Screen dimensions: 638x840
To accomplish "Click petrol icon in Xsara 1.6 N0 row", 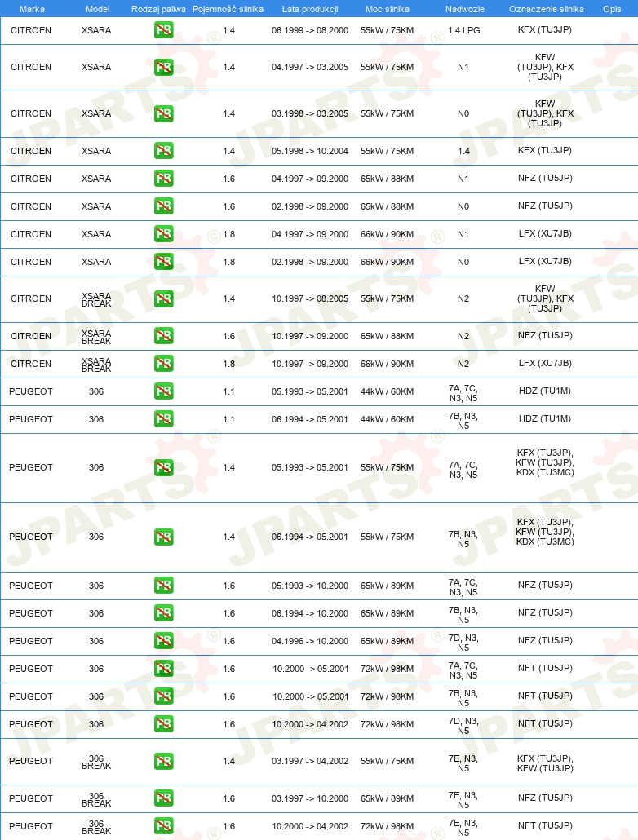I will point(163,206).
